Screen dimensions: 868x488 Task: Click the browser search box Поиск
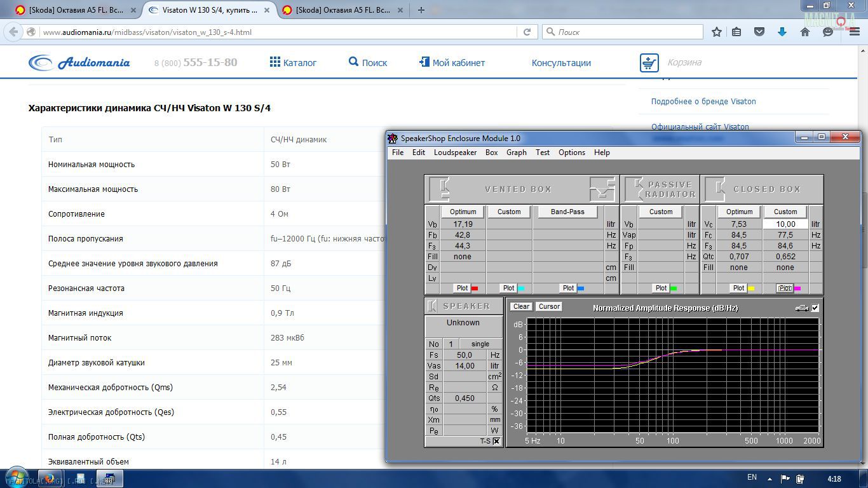click(623, 32)
